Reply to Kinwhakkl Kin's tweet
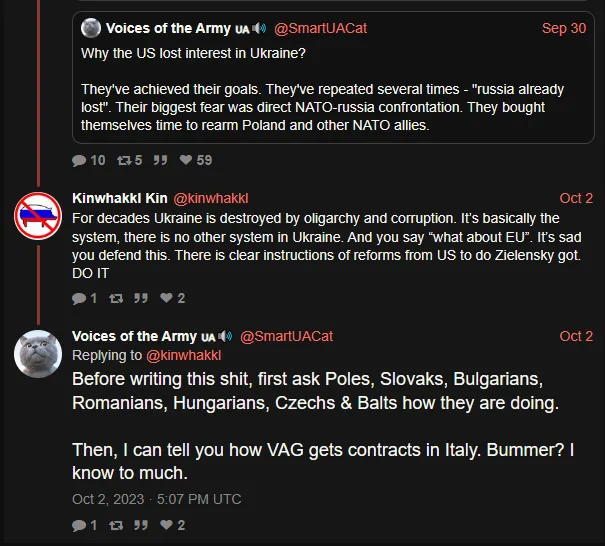The height and width of the screenshot is (546, 605). tap(79, 298)
